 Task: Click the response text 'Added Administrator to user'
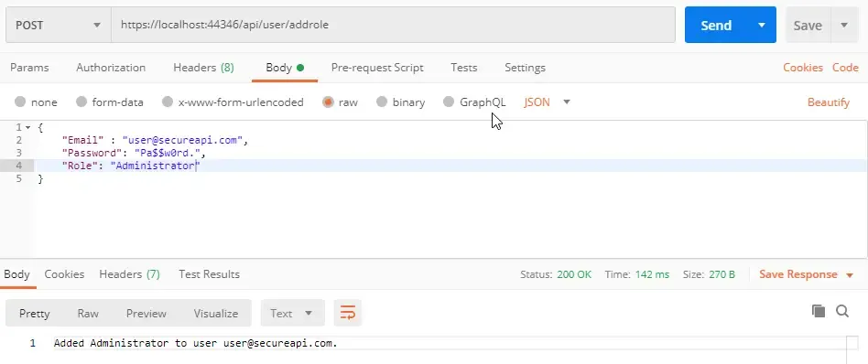(x=136, y=343)
